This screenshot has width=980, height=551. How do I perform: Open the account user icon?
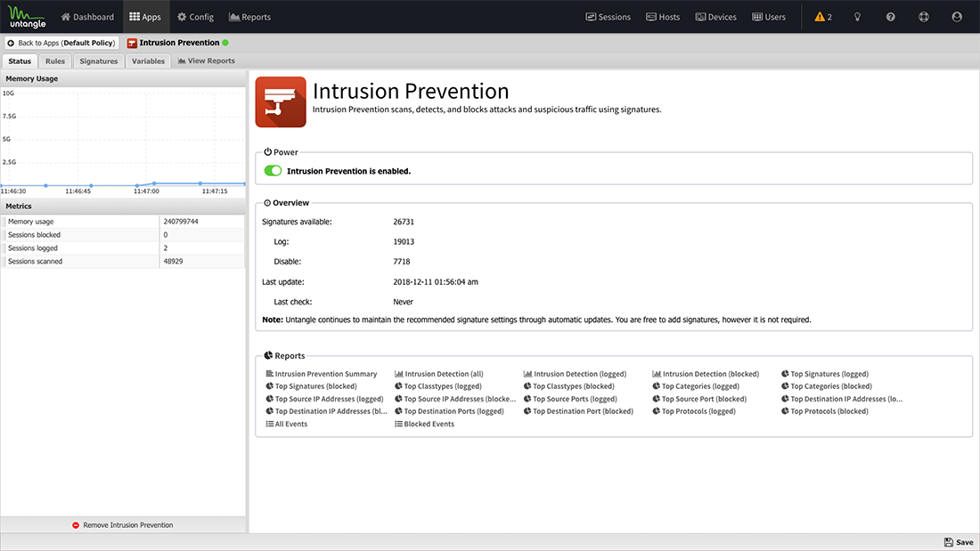coord(957,17)
